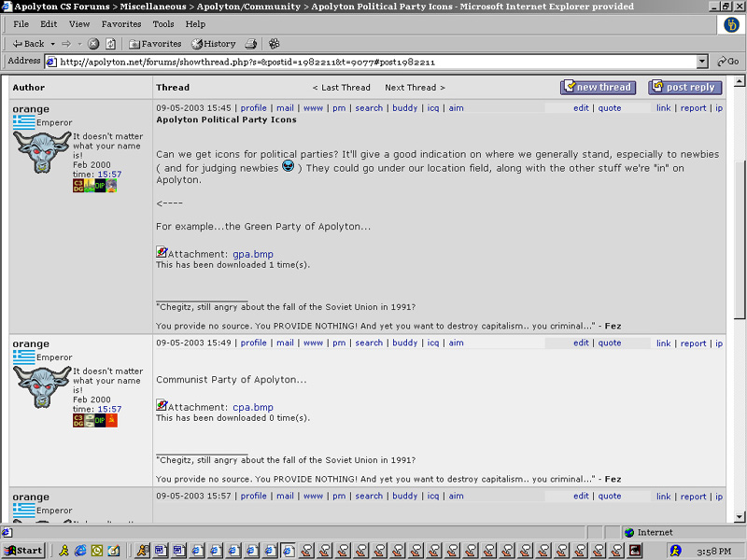The width and height of the screenshot is (747, 560).
Task: Open the Favorites menu
Action: tap(121, 24)
